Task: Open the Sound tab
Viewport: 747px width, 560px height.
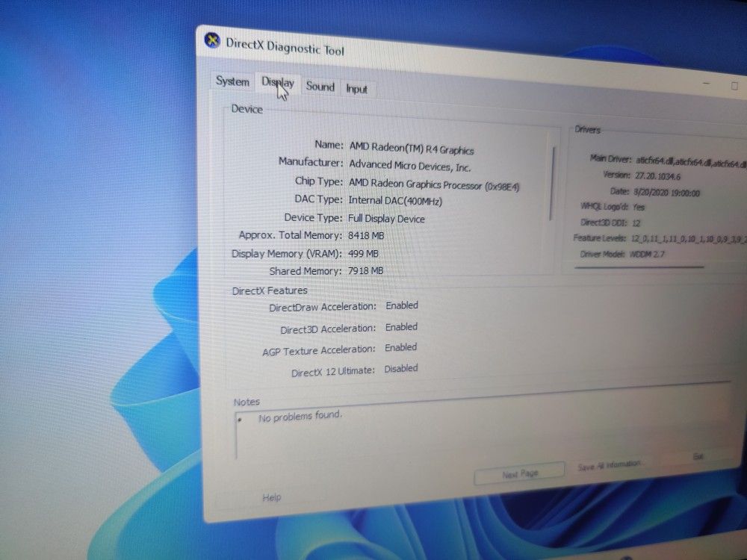Action: [x=320, y=87]
